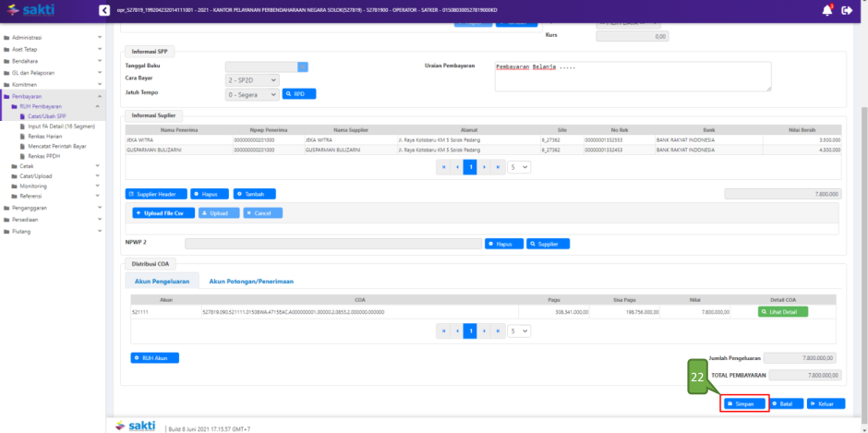Click the logout icon in the header
868x433 pixels.
point(847,10)
